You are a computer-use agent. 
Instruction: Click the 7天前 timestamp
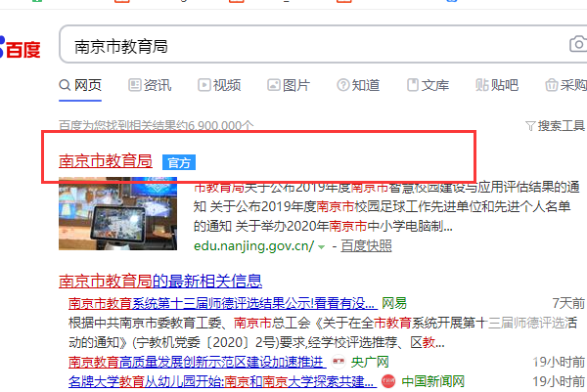coord(568,303)
